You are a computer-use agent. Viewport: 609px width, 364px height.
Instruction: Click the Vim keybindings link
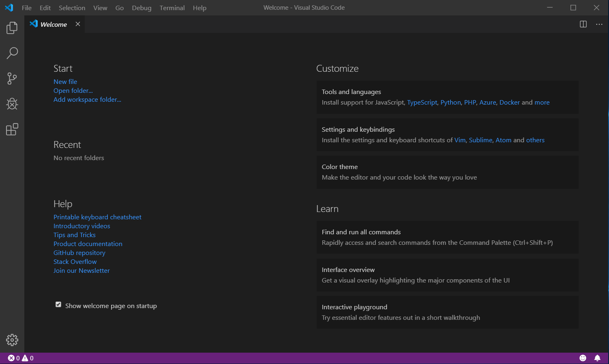coord(460,140)
